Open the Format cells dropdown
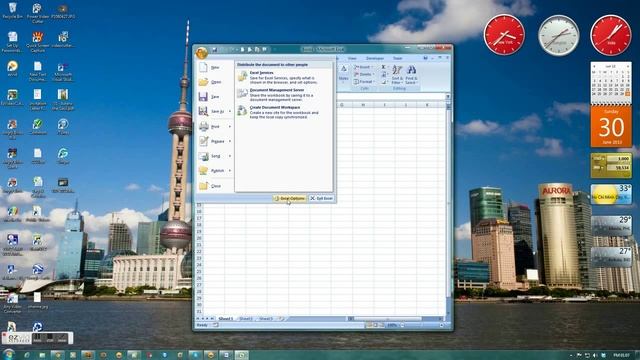Screen dimensions: 640x360 click(363, 82)
